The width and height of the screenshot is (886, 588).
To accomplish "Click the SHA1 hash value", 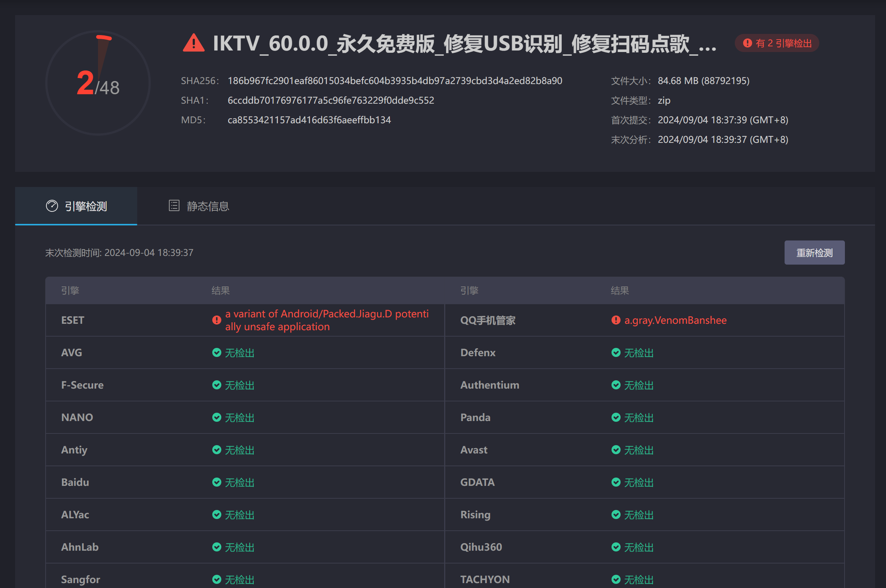I will [331, 100].
